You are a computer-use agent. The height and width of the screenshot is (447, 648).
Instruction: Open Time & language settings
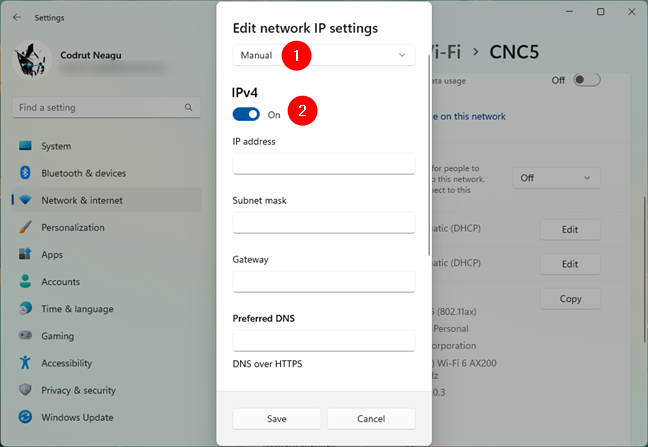point(77,309)
